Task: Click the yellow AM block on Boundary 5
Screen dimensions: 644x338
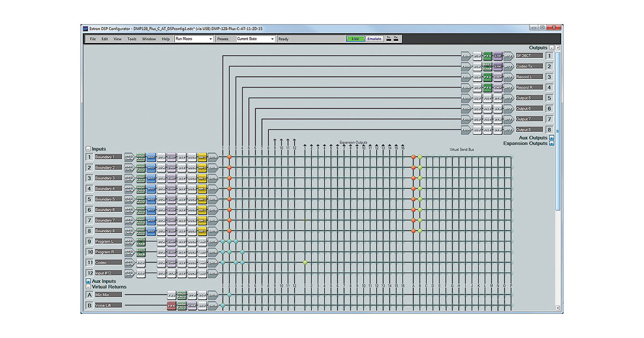Action: point(202,199)
